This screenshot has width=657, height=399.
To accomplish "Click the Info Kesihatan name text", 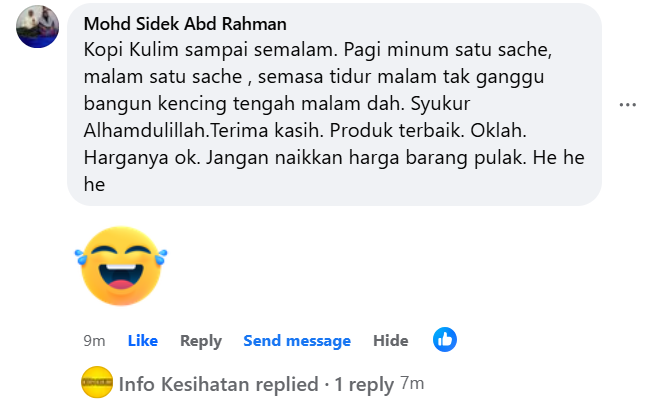I will (184, 384).
